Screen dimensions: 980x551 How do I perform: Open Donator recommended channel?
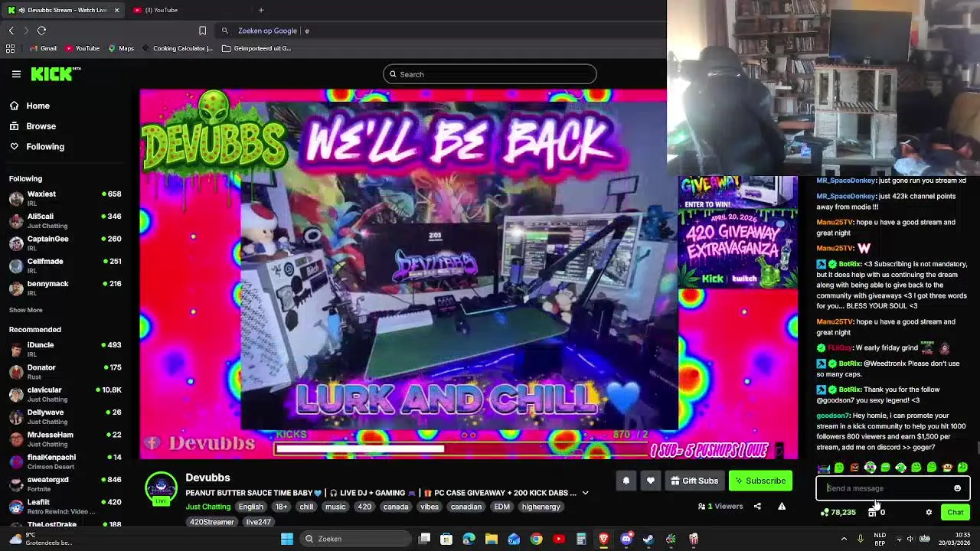pos(65,371)
